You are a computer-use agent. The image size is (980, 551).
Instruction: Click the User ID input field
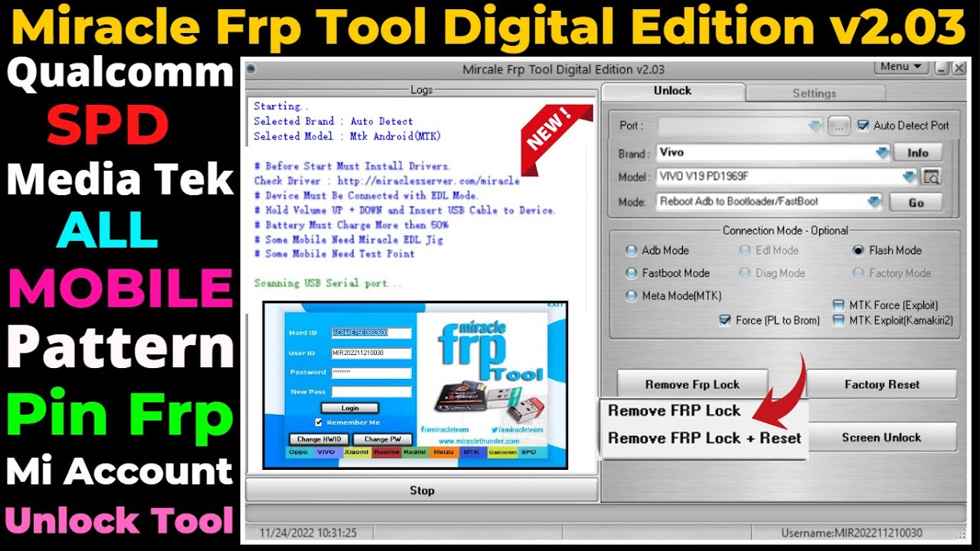click(371, 353)
